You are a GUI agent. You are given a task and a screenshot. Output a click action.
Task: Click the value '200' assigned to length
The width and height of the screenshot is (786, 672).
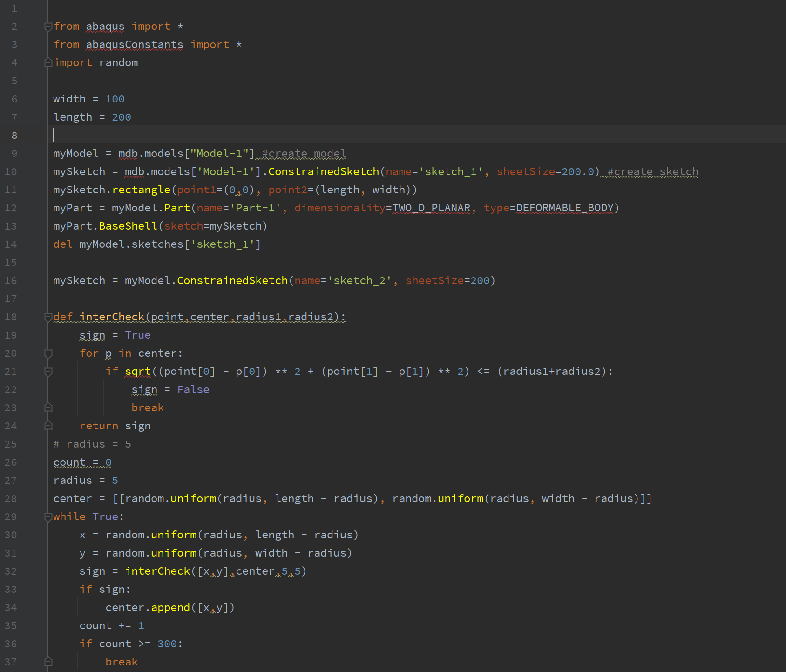coord(122,117)
